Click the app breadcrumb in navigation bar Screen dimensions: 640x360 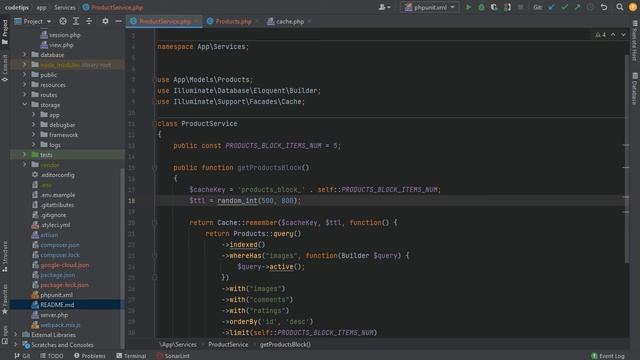pos(41,7)
